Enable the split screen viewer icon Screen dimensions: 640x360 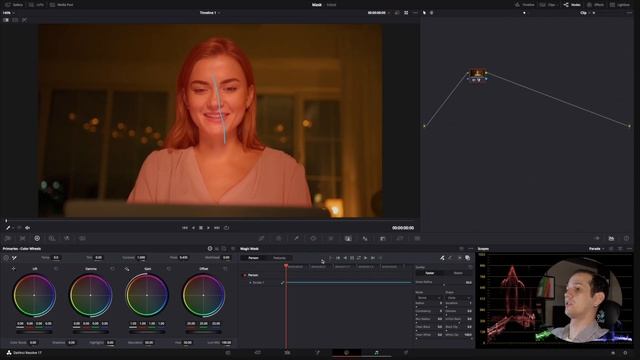pyautogui.click(x=15, y=20)
